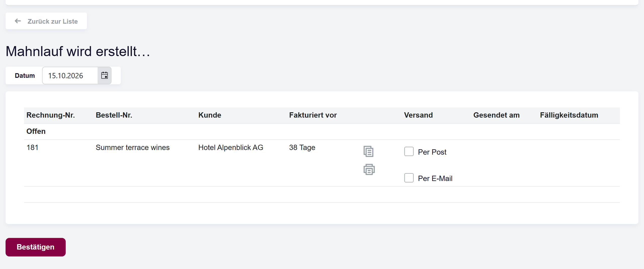Click the Versand column header
The height and width of the screenshot is (269, 644).
point(418,115)
